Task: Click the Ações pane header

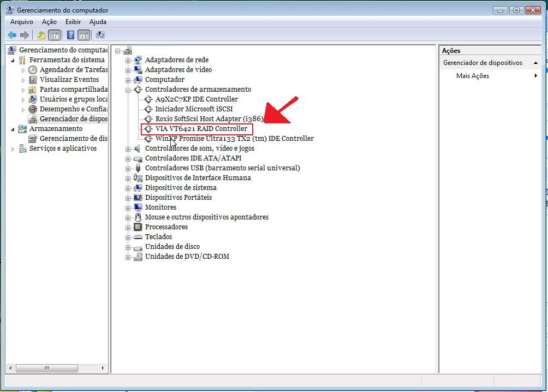Action: click(490, 50)
